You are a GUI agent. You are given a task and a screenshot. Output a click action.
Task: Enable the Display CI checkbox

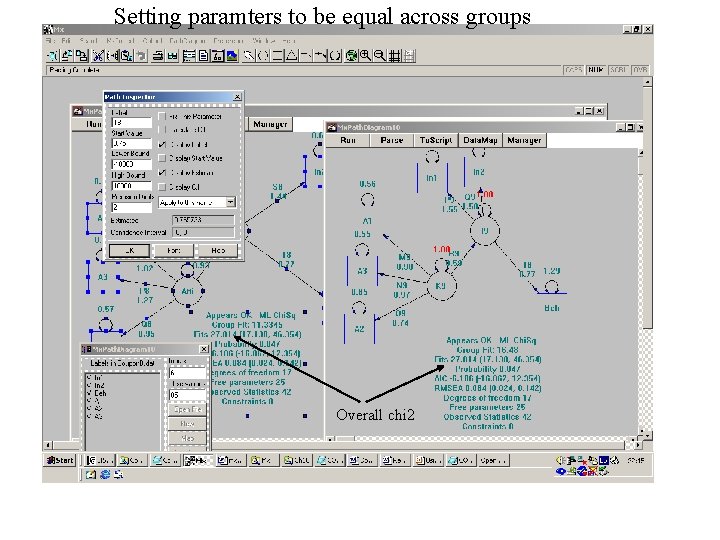click(162, 187)
